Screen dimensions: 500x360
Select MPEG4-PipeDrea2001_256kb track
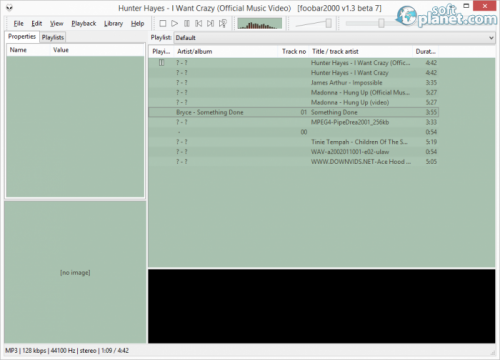click(293, 122)
